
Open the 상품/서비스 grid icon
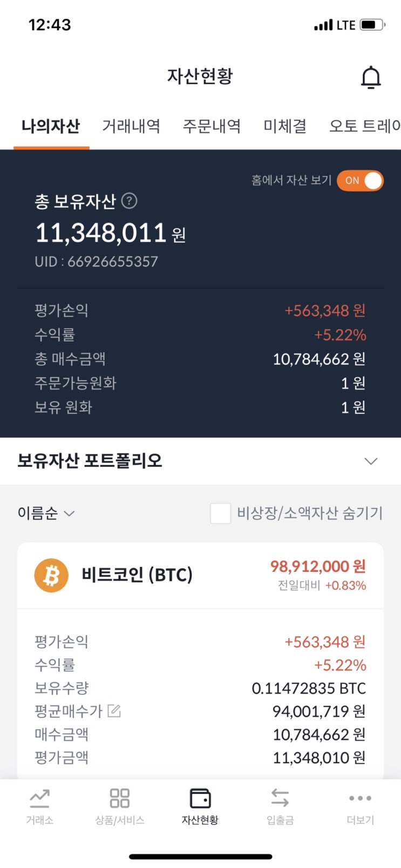pos(119,798)
